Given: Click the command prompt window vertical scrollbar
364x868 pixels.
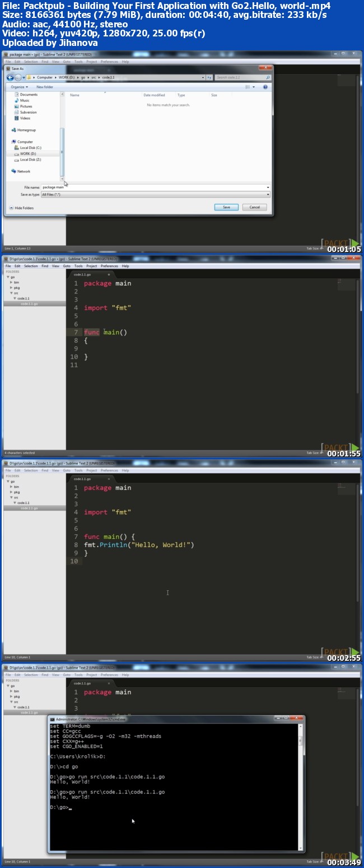Looking at the screenshot, I should (300, 786).
